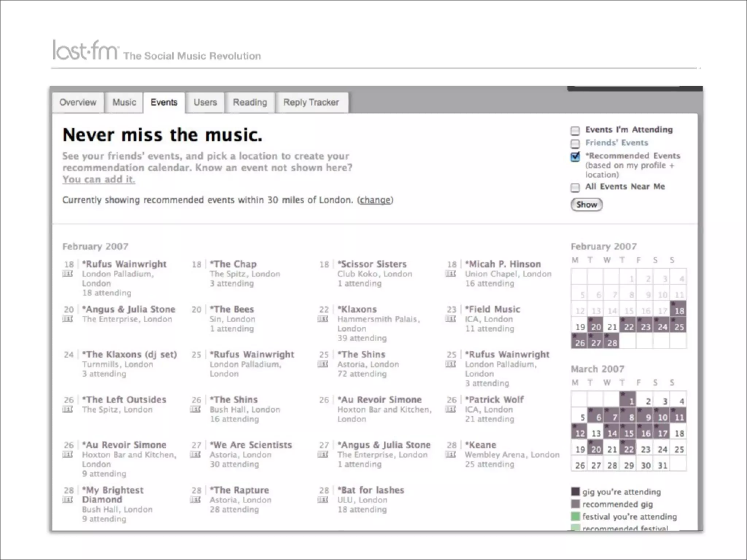Click '39 attending' under Klaxons
This screenshot has width=747, height=560.
tap(361, 338)
